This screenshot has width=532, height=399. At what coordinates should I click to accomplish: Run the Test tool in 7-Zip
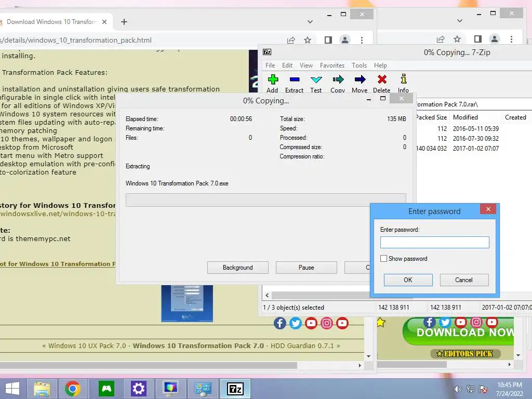[x=316, y=83]
